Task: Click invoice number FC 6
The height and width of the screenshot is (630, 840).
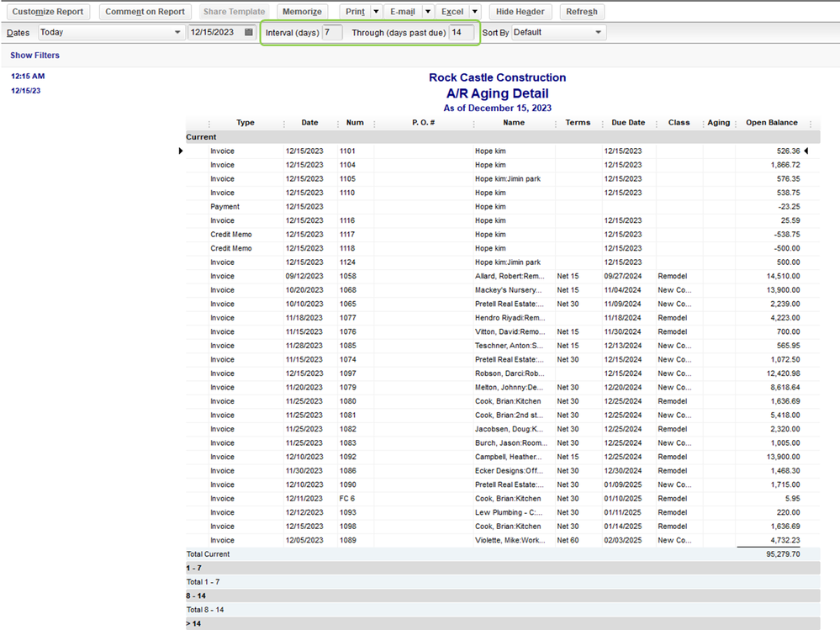Action: (346, 500)
